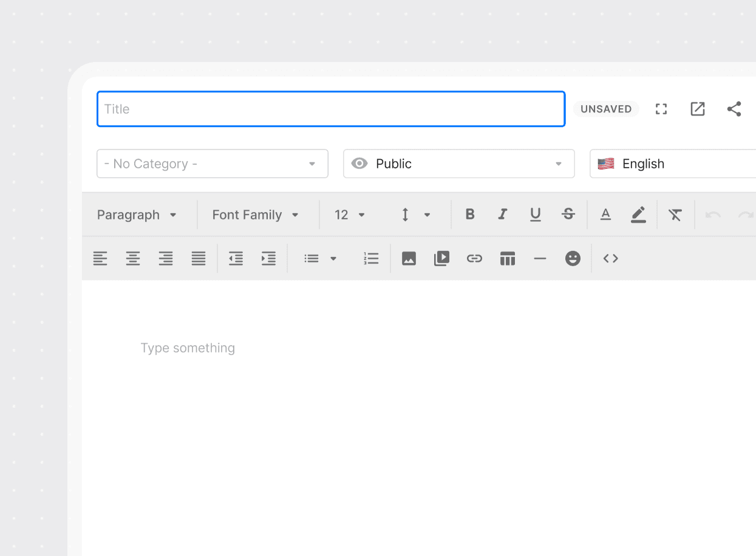Image resolution: width=756 pixels, height=556 pixels.
Task: Switch to code view
Action: pos(610,258)
